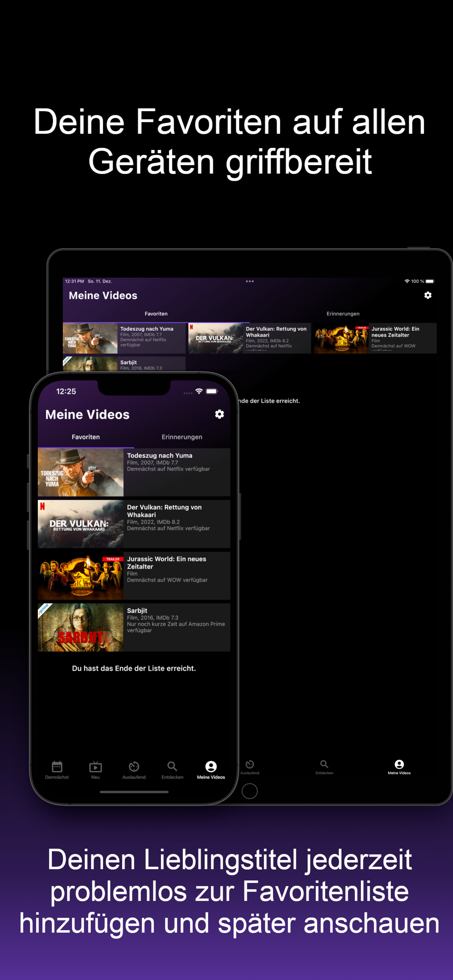Tap 'Du hast das Ende der Liste erreicht.'
The width and height of the screenshot is (453, 980).
click(134, 668)
